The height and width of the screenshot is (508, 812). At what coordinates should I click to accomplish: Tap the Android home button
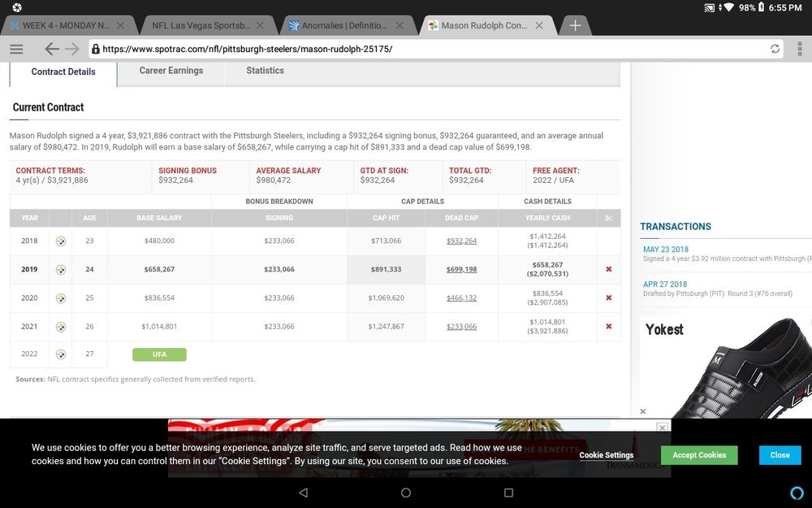(406, 493)
